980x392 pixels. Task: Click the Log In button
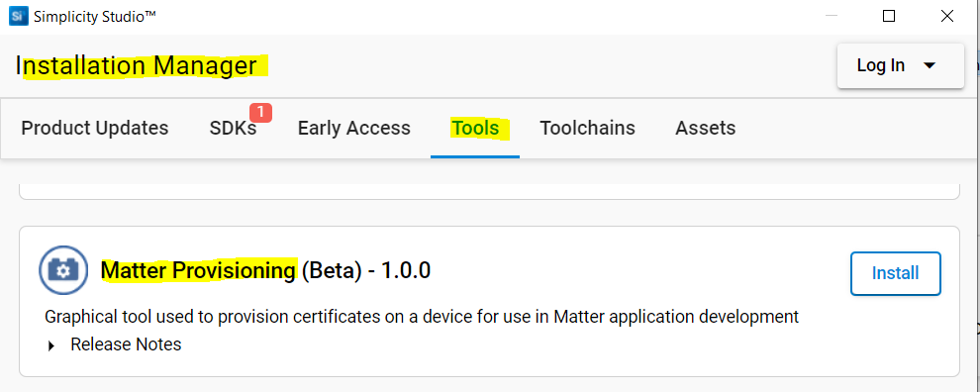coord(900,65)
